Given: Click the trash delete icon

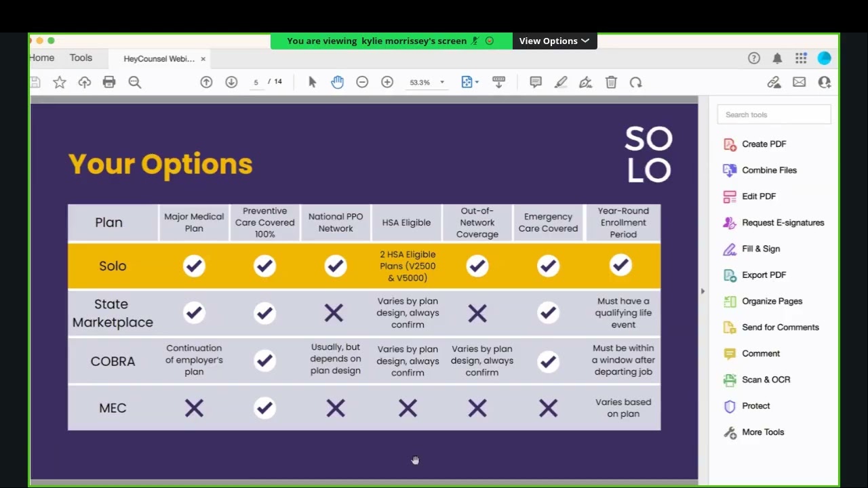Looking at the screenshot, I should (x=611, y=82).
